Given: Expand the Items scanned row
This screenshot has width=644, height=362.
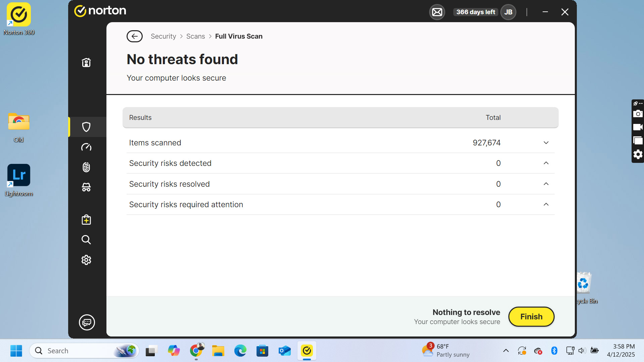Looking at the screenshot, I should tap(546, 143).
